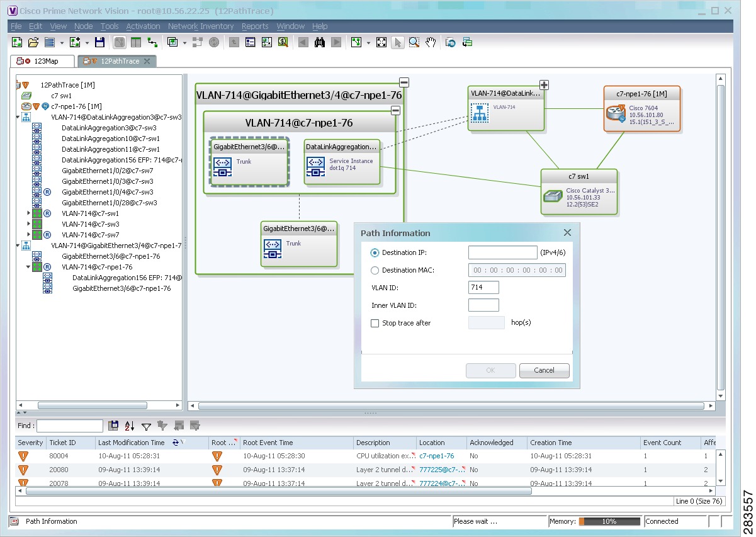This screenshot has height=537, width=756.
Task: Select the zoom selection magnifier tool
Action: (414, 42)
